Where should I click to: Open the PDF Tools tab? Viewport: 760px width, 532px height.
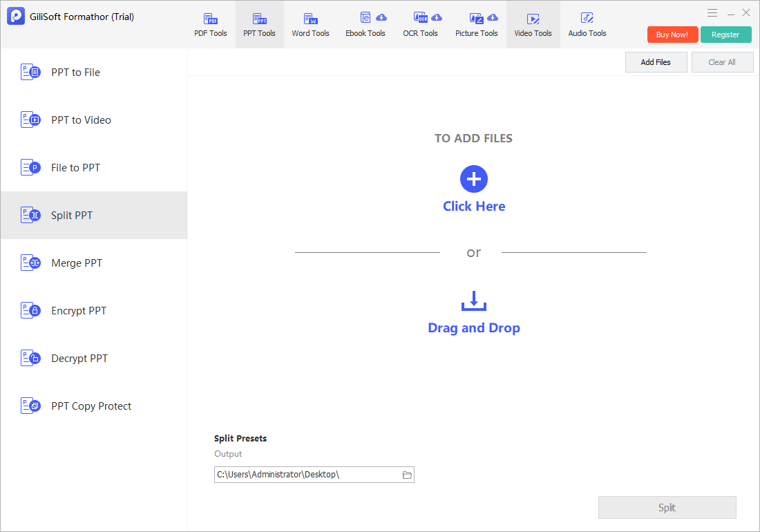pos(210,25)
